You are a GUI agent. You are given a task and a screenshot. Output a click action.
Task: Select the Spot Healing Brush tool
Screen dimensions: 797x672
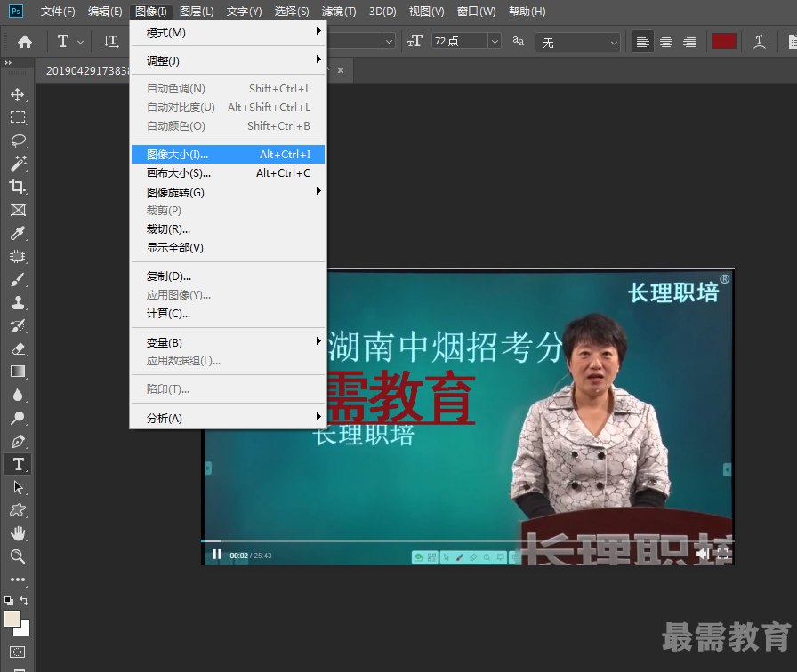coord(18,257)
